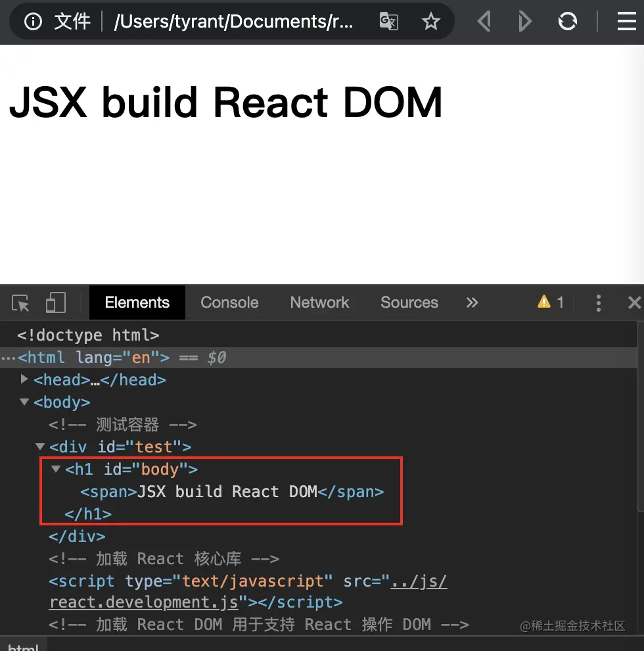Open the Google Translate page icon
The height and width of the screenshot is (651, 644).
click(389, 21)
